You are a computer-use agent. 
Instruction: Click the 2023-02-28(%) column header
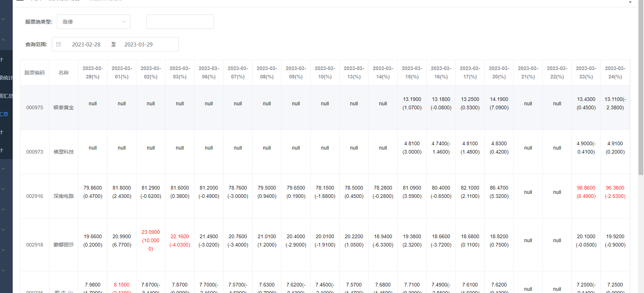[x=93, y=73]
